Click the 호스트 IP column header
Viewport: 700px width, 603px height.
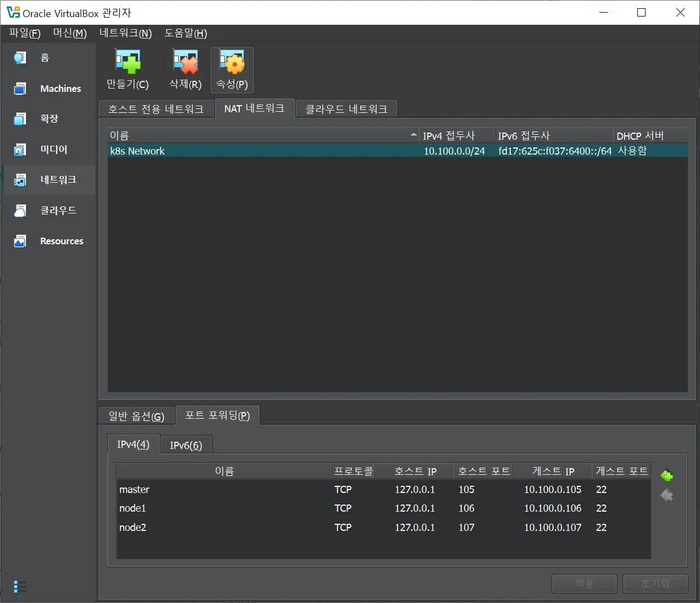pos(415,471)
